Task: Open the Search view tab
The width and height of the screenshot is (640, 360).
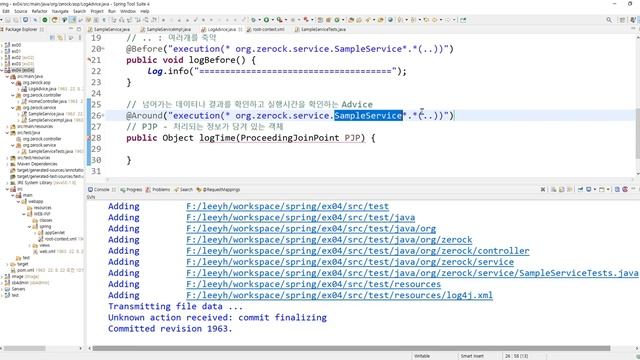Action: pos(183,189)
